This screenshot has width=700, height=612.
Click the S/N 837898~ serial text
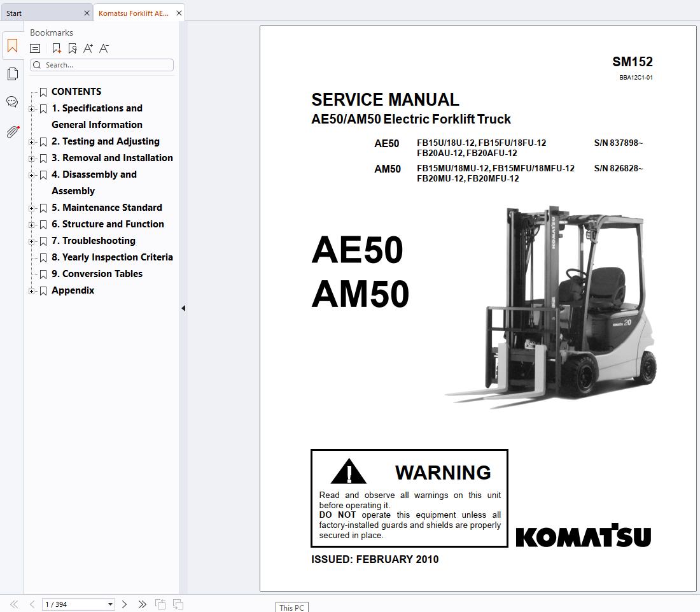pos(619,143)
